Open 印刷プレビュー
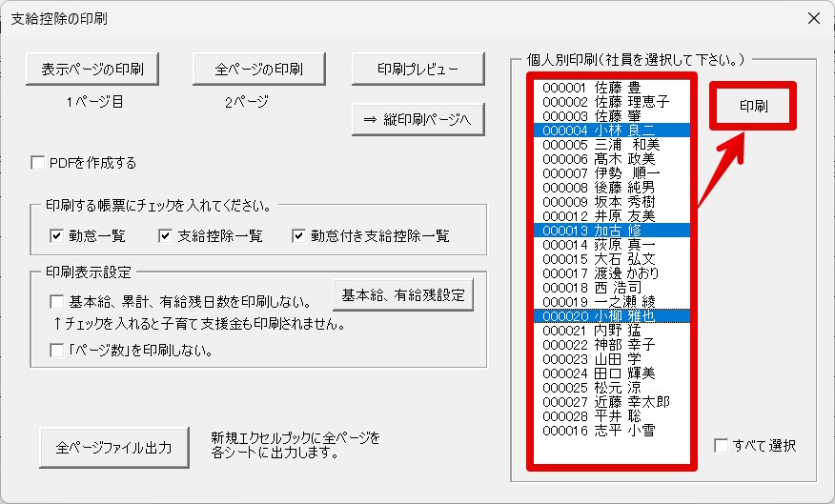 point(418,70)
